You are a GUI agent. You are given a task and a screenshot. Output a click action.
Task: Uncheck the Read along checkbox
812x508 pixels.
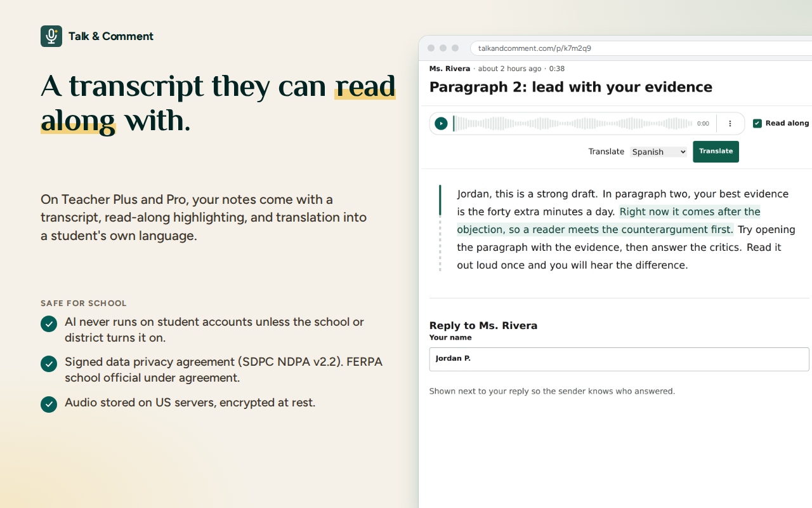(757, 123)
